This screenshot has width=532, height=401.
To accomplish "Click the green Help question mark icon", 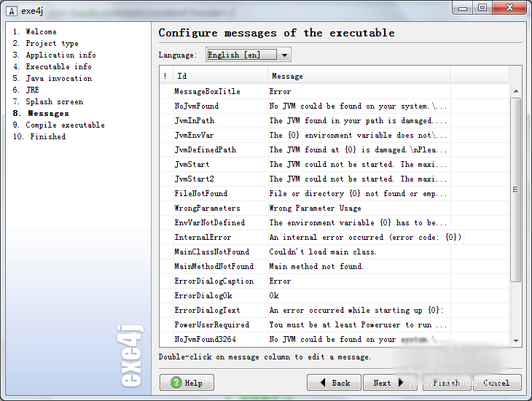I will pyautogui.click(x=176, y=383).
